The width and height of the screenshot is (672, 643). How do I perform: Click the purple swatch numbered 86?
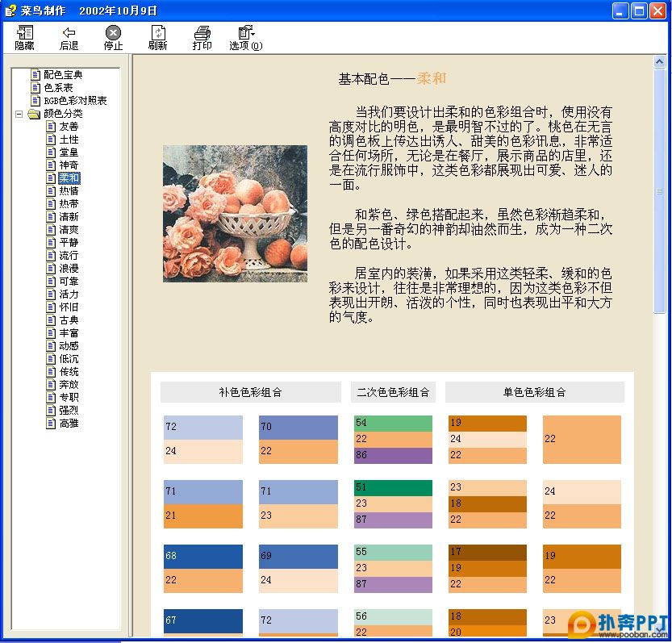click(x=393, y=455)
